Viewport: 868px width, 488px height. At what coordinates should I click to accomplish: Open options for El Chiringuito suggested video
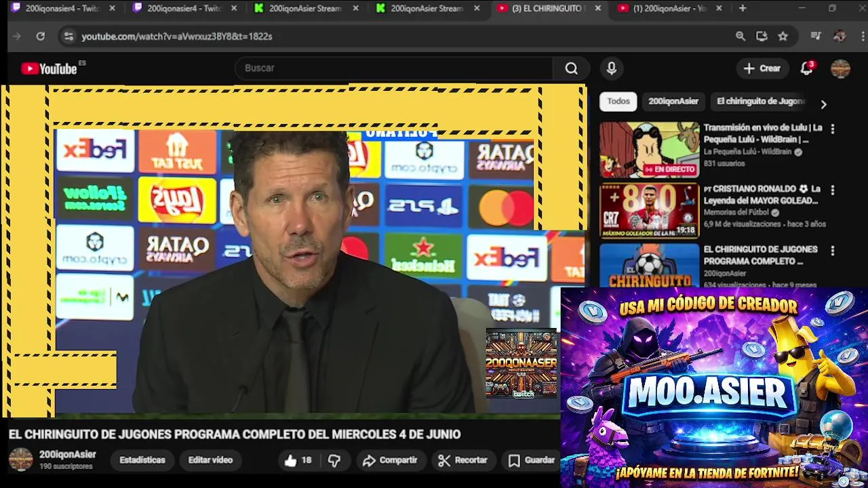click(x=833, y=251)
